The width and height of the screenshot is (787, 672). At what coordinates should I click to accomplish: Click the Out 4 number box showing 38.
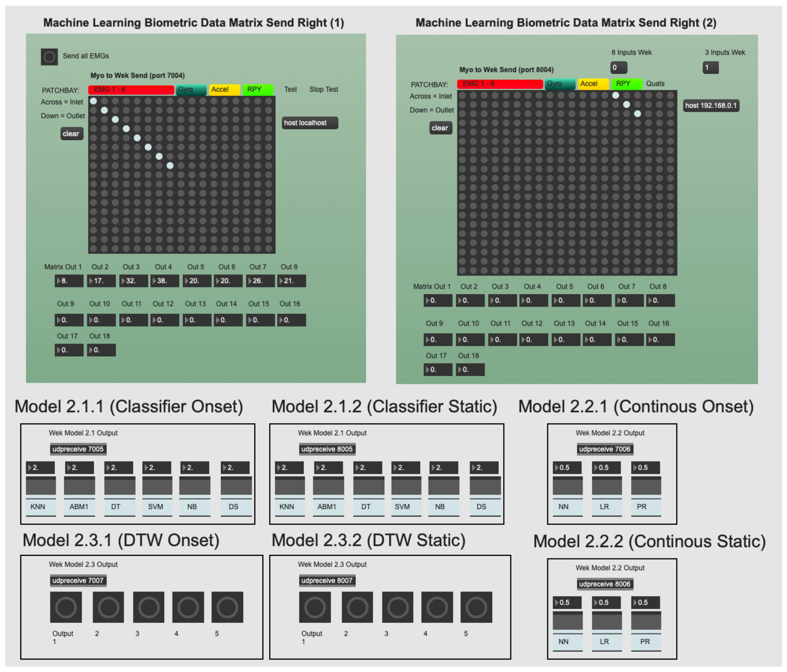[164, 281]
